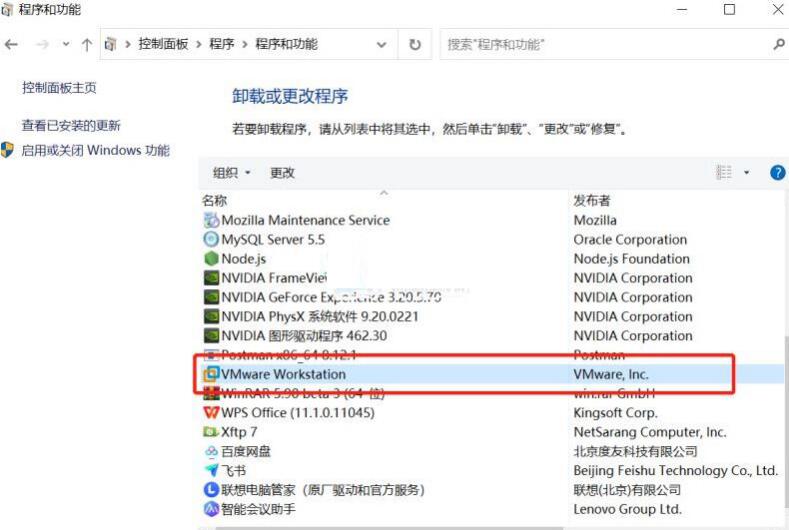Click publisher text Beijing Feishu Technology Co., Ltd.
Image resolution: width=789 pixels, height=530 pixels.
(x=676, y=470)
